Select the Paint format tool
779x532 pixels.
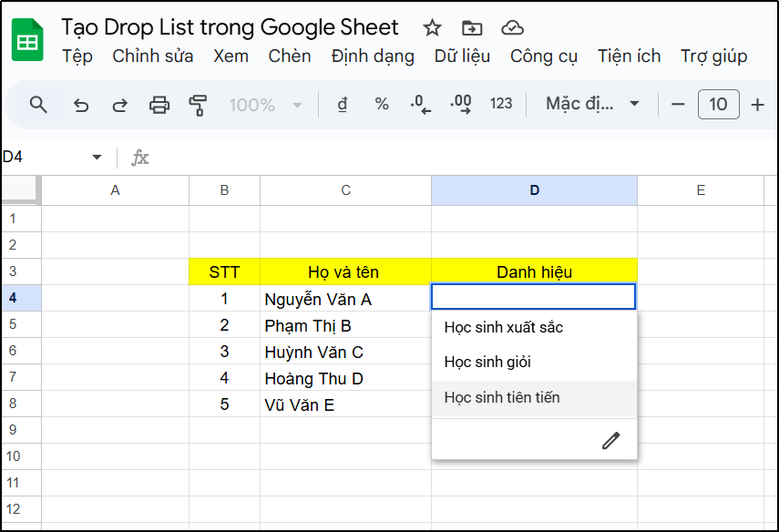(198, 104)
